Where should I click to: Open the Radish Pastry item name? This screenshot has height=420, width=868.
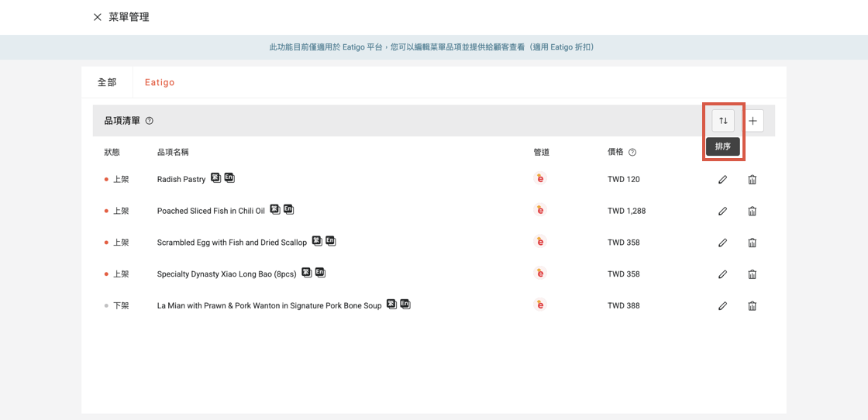(x=181, y=180)
